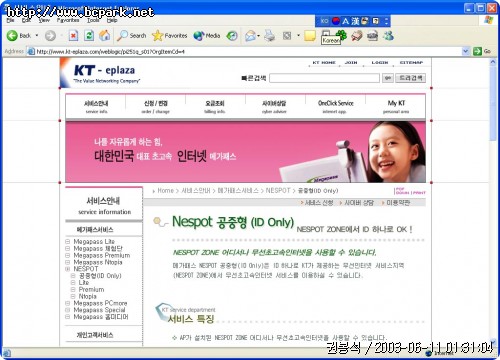Refresh the current page
Viewport: 500px width, 360px height.
[89, 35]
